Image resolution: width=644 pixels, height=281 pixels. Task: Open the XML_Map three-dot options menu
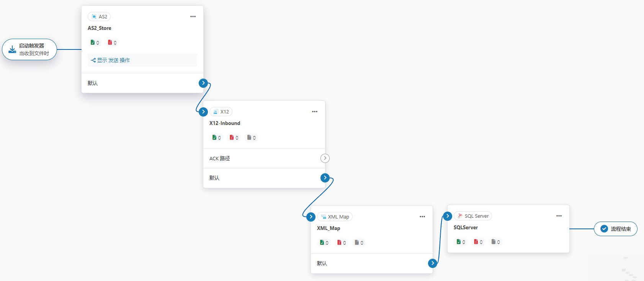point(422,217)
